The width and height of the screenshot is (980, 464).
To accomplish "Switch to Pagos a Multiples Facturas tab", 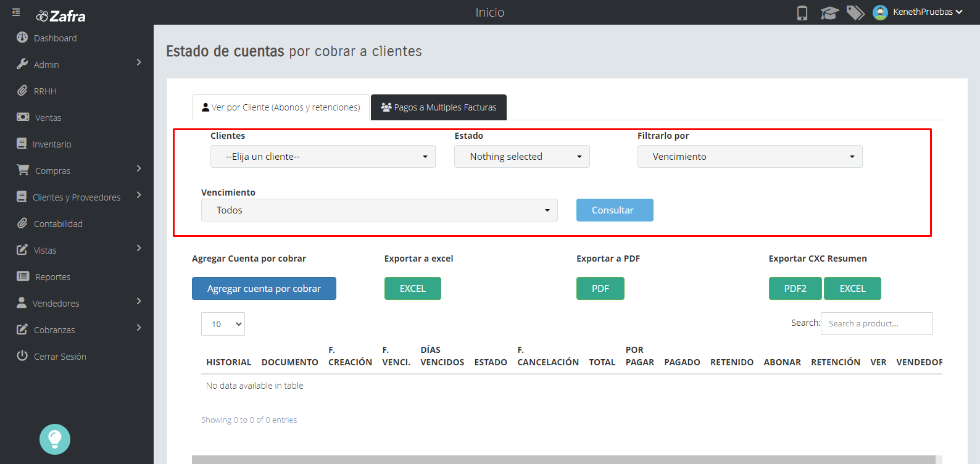I will [439, 107].
